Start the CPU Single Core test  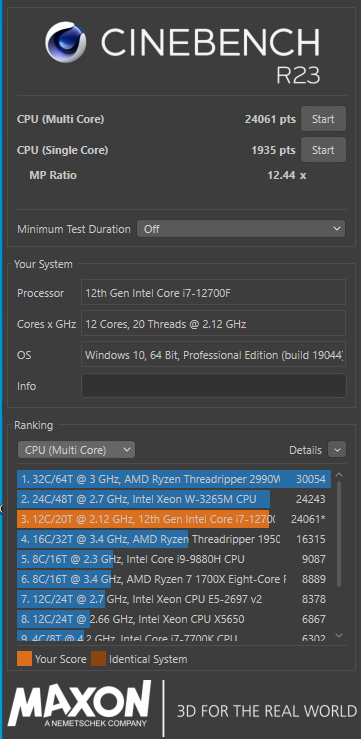[323, 150]
